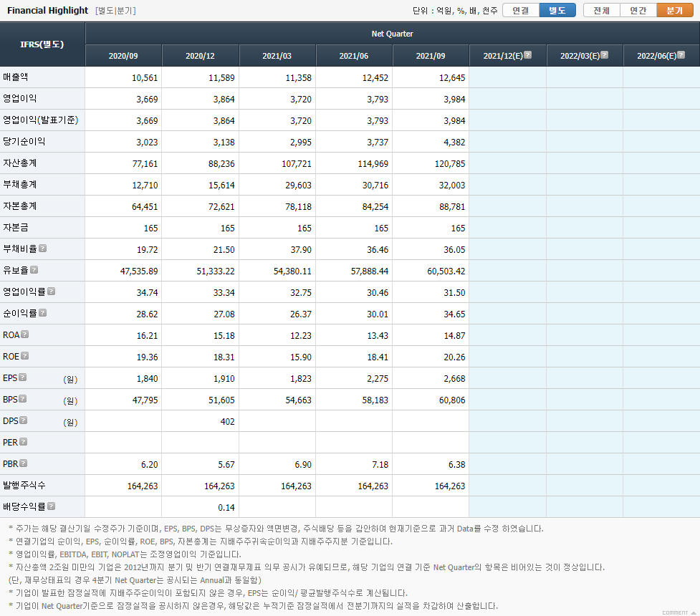This screenshot has height=616, width=700.
Task: Expand the COMMENT section arrow
Action: [694, 613]
